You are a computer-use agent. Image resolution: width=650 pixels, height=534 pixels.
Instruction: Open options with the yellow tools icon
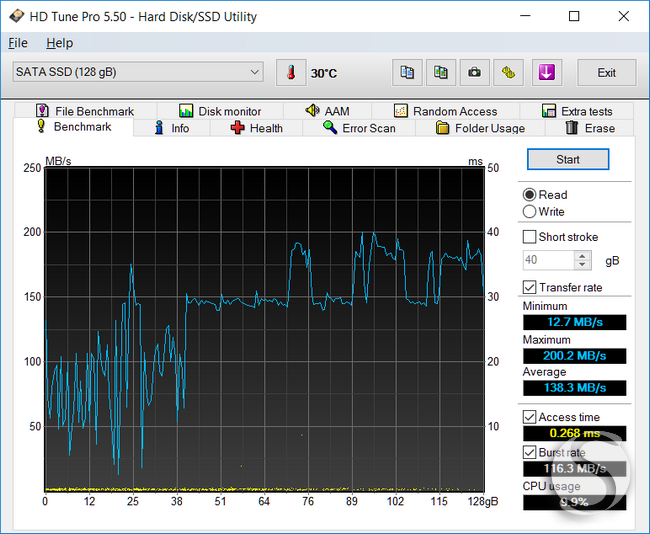508,73
